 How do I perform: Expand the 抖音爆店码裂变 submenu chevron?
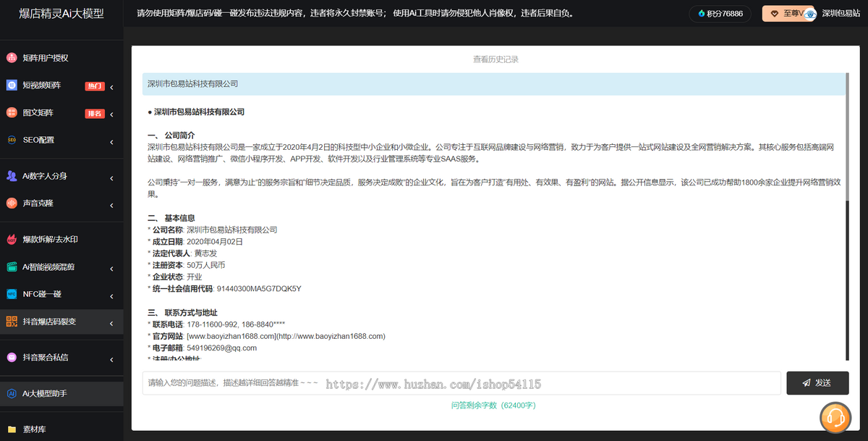[112, 323]
